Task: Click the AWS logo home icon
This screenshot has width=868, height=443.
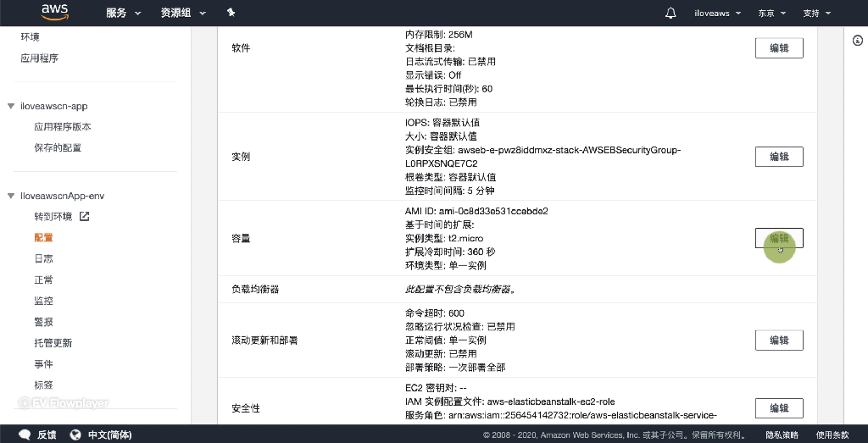Action: point(53,12)
